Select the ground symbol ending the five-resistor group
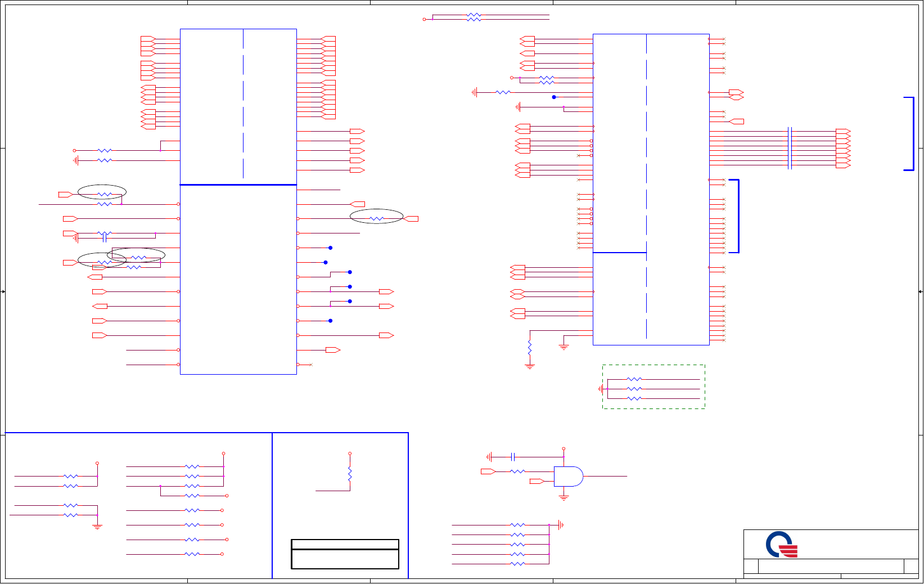This screenshot has height=584, width=924. click(561, 525)
